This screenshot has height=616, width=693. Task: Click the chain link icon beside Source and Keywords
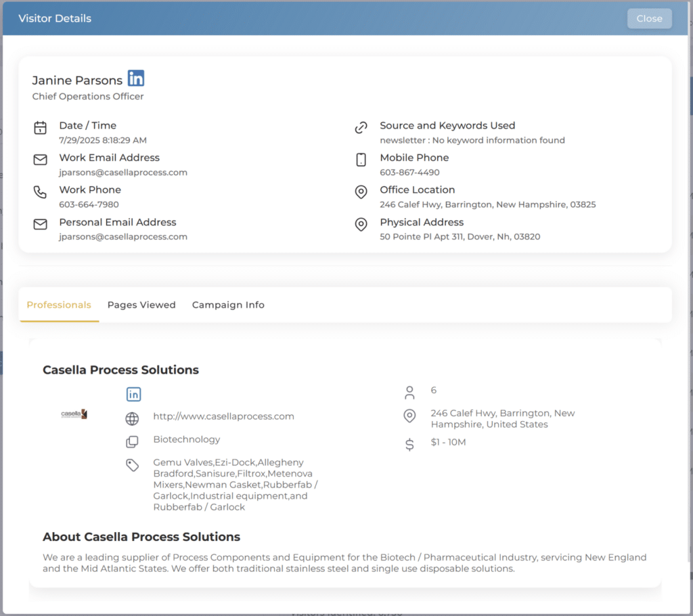pos(361,127)
